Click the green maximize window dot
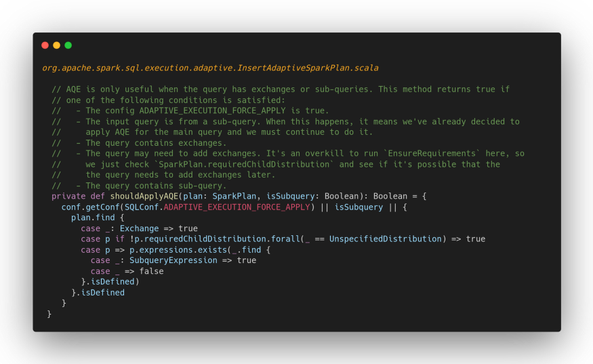Viewport: 593px width, 364px height. tap(68, 45)
